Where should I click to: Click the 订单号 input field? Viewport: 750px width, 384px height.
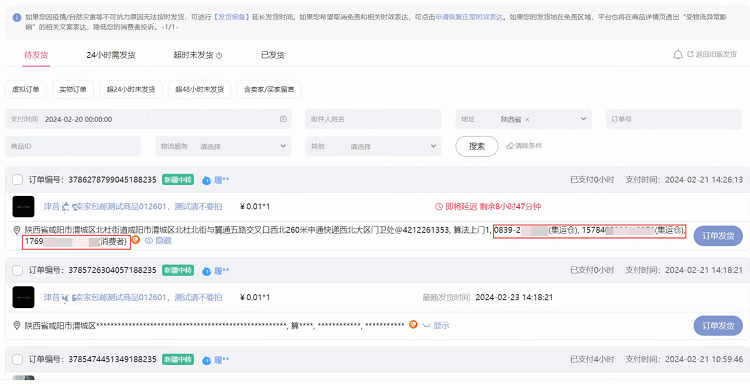point(674,119)
